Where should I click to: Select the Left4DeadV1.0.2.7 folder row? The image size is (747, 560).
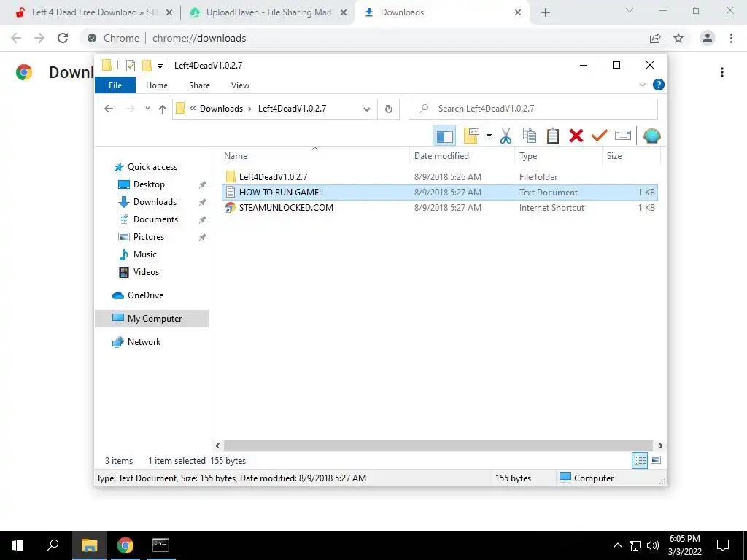439,176
